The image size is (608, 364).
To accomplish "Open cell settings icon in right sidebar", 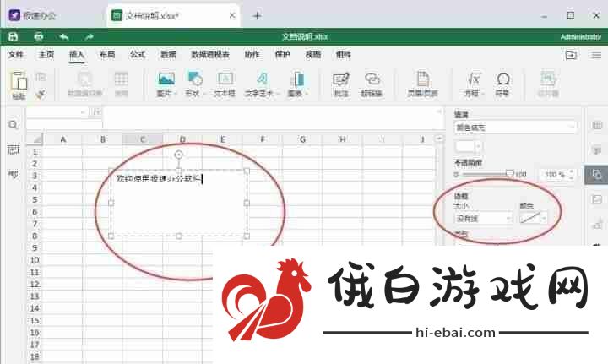I will point(597,125).
